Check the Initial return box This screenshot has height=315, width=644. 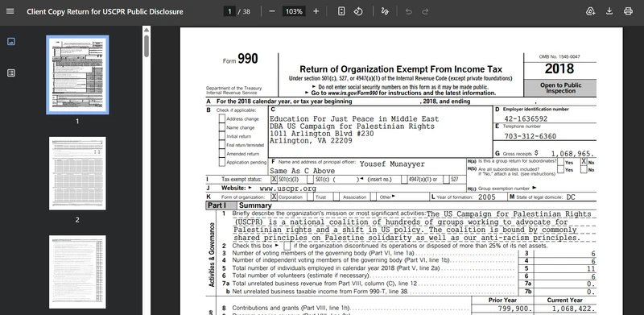click(222, 135)
